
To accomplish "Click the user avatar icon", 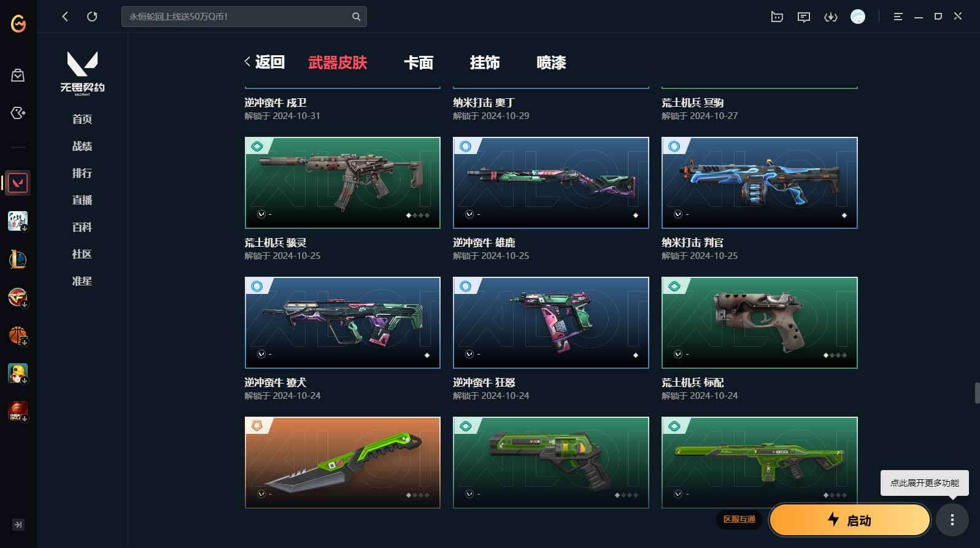I will coord(858,17).
